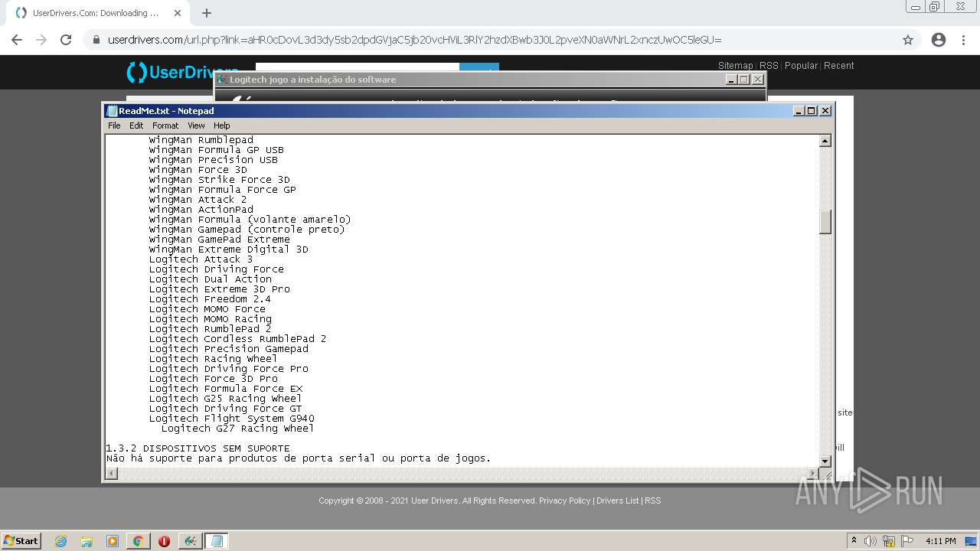Open the Recent link
Viewport: 980px width, 551px height.
click(x=839, y=66)
